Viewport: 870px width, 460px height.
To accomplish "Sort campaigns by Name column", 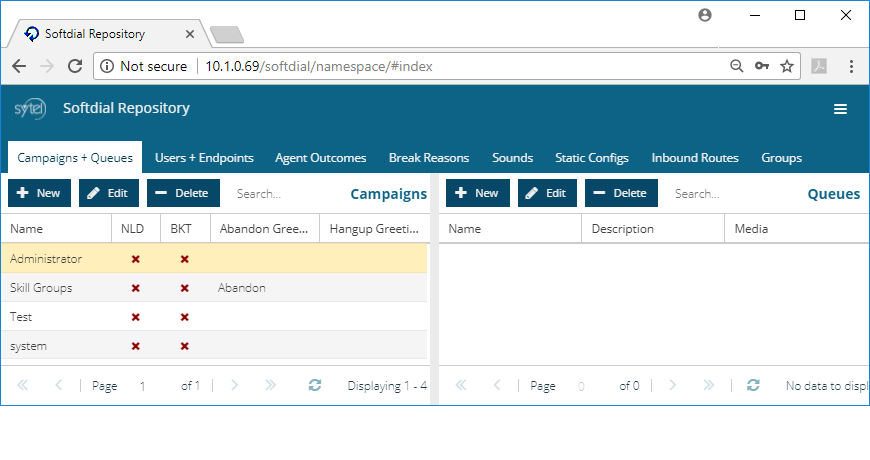I will 56,229.
